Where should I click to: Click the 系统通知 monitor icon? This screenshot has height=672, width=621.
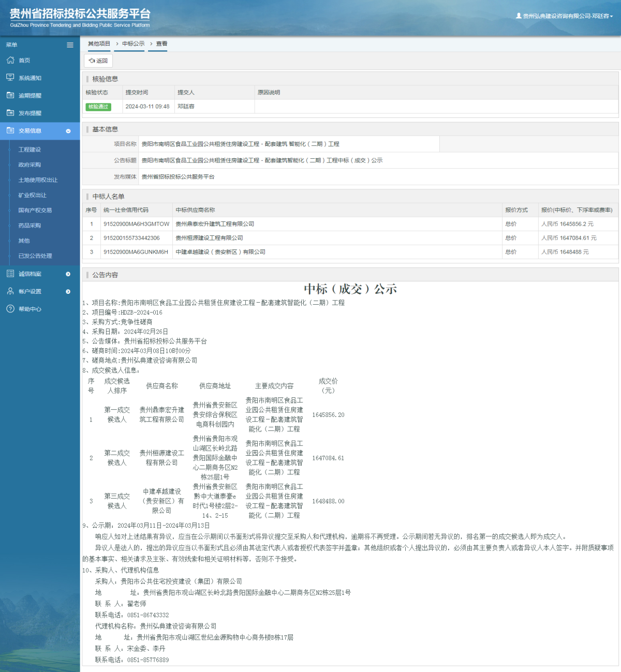tap(10, 78)
